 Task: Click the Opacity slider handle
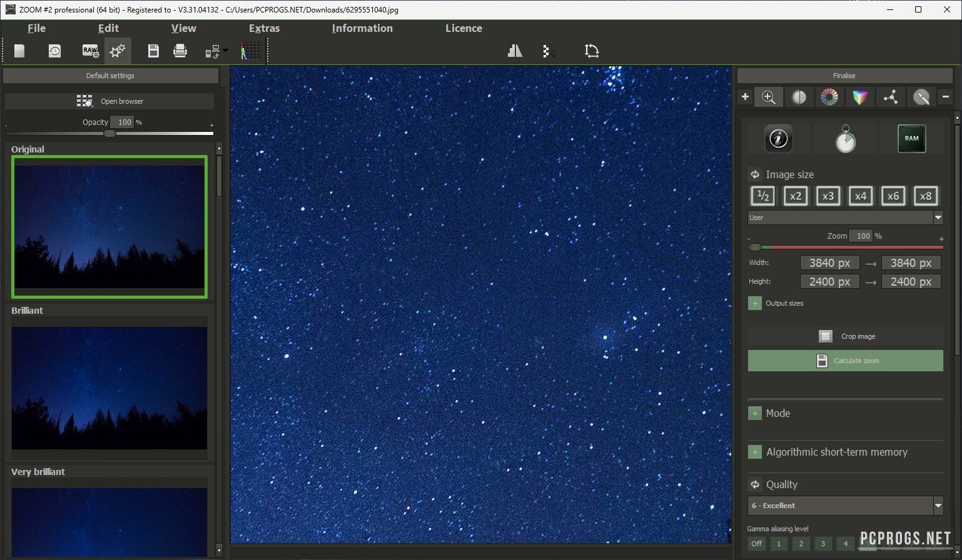tap(109, 133)
